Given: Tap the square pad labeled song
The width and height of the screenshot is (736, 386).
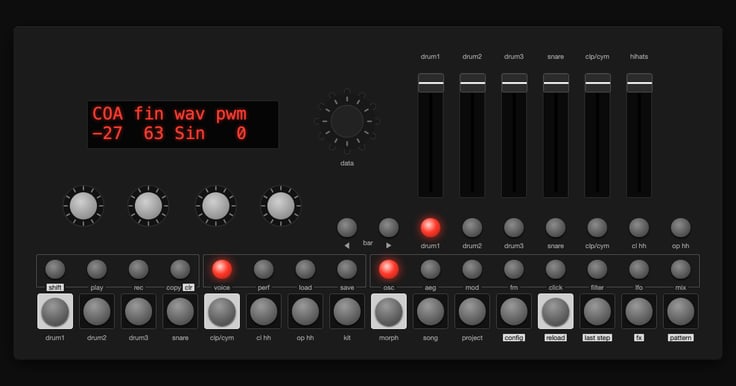Looking at the screenshot, I should [430, 311].
